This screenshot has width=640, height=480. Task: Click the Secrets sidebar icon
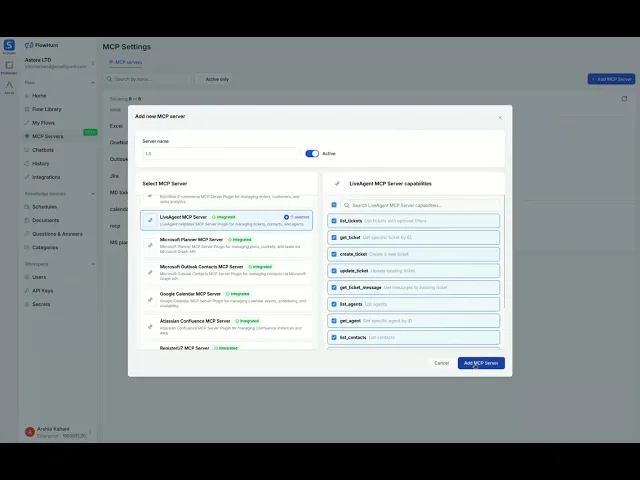[27, 304]
